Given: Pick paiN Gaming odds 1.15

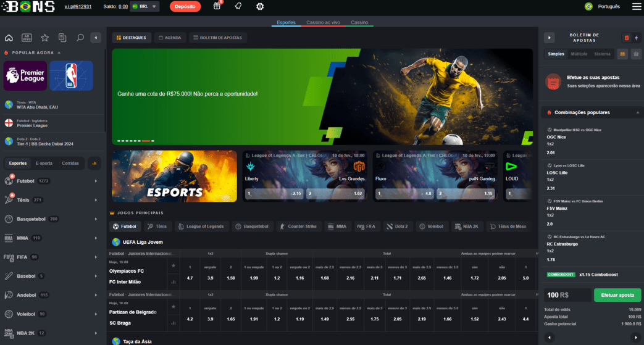Looking at the screenshot, I should click(466, 193).
